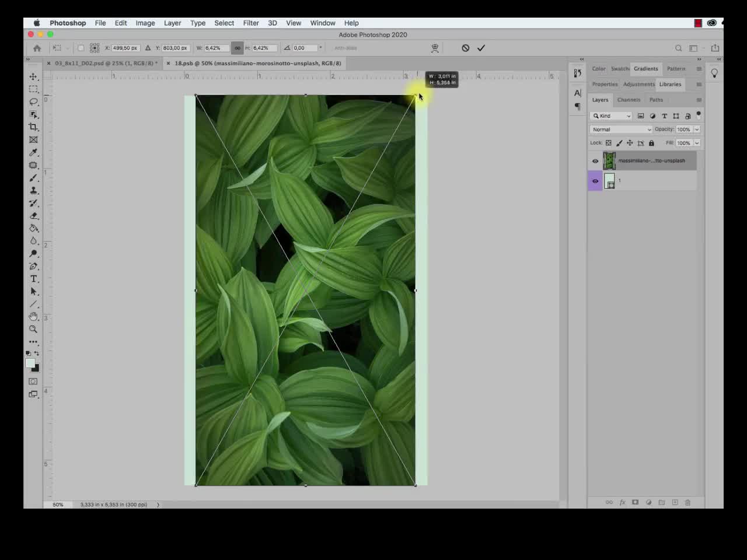This screenshot has width=747, height=560.
Task: Open the Adjustments tab
Action: pos(638,85)
